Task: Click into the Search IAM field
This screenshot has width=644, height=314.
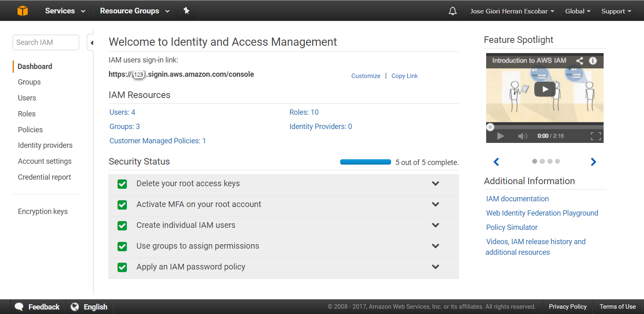Action: pyautogui.click(x=46, y=42)
